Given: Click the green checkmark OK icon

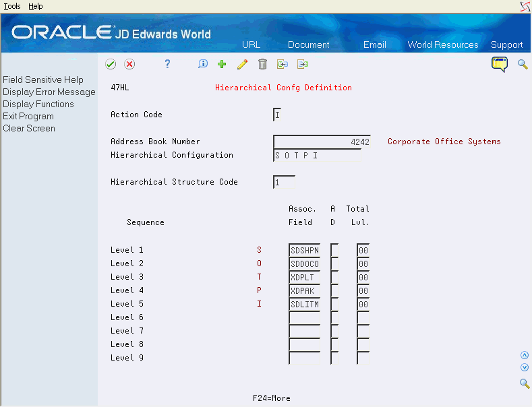Looking at the screenshot, I should coord(111,64).
